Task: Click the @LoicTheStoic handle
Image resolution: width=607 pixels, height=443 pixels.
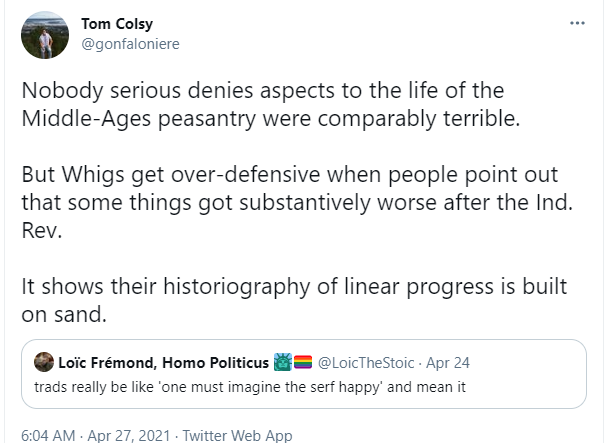Action: pos(366,363)
